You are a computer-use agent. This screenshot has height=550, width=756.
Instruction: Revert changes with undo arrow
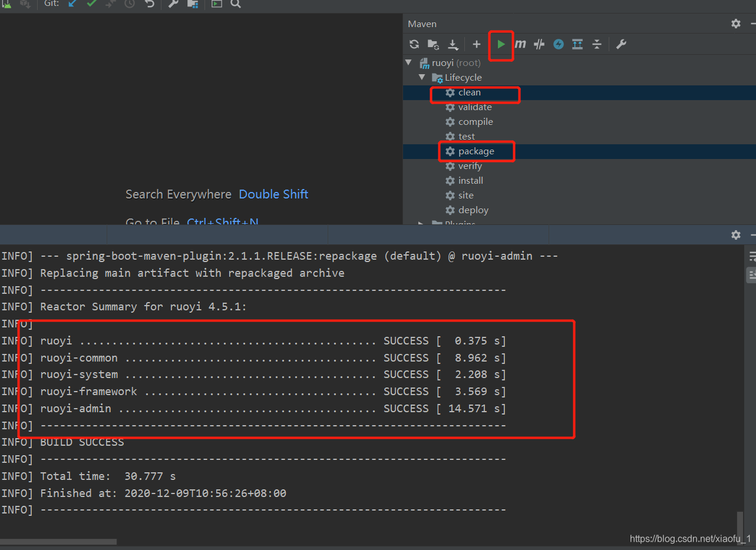[x=150, y=4]
